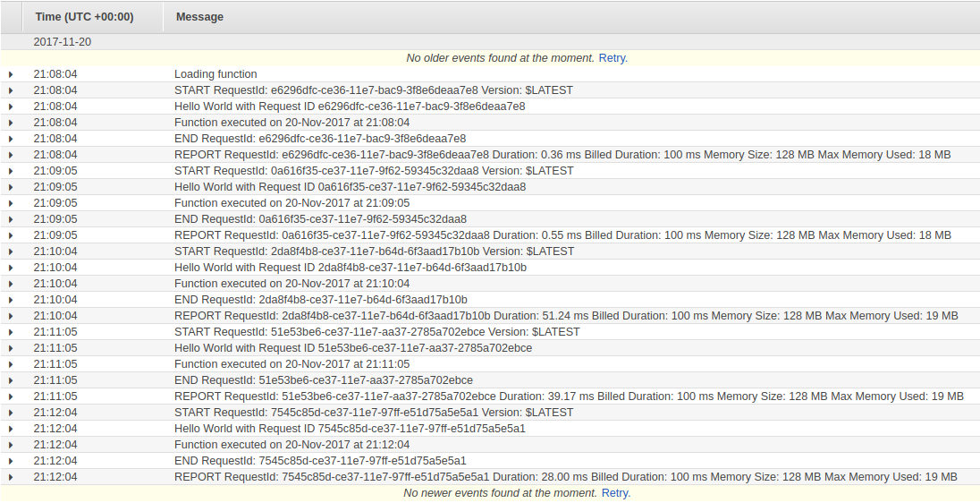The width and height of the screenshot is (980, 503).
Task: Expand the REPORT row with Duration 0.55 ms
Action: (11, 236)
